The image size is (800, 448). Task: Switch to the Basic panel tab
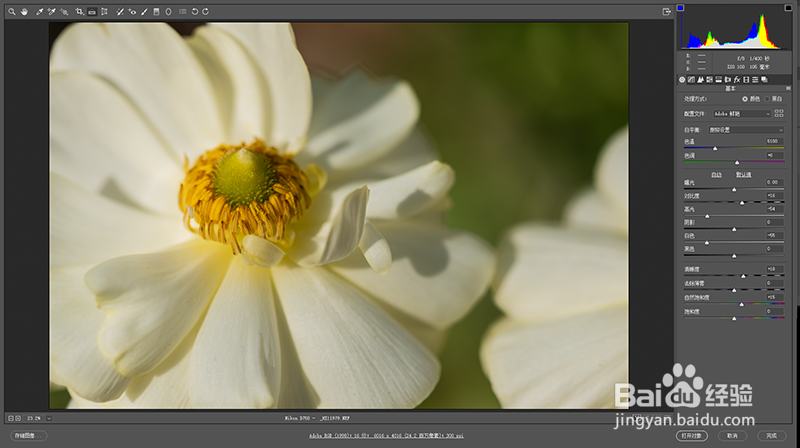pyautogui.click(x=682, y=80)
